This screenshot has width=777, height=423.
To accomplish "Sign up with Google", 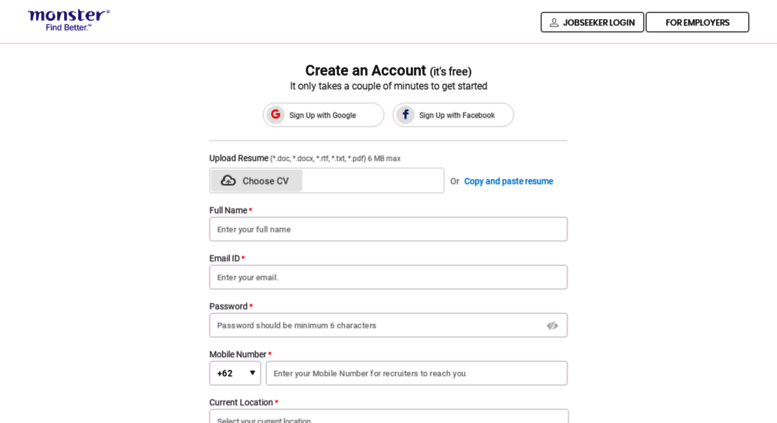I will click(x=324, y=115).
